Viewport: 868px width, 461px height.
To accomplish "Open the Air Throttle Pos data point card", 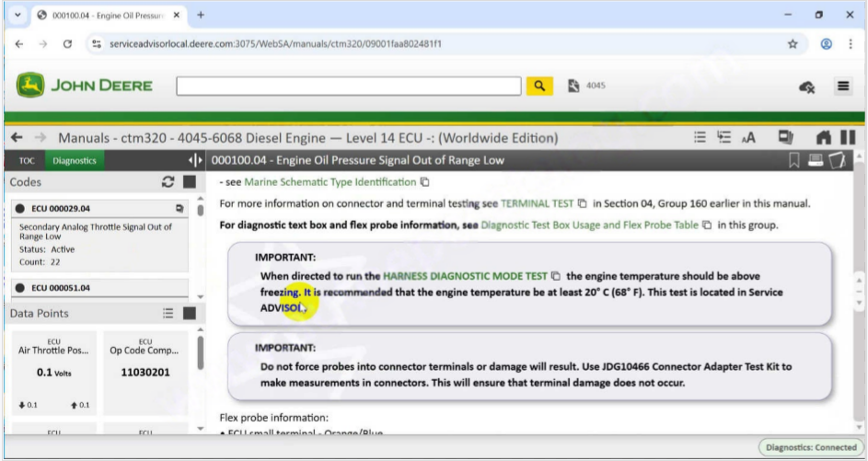I will pos(54,373).
